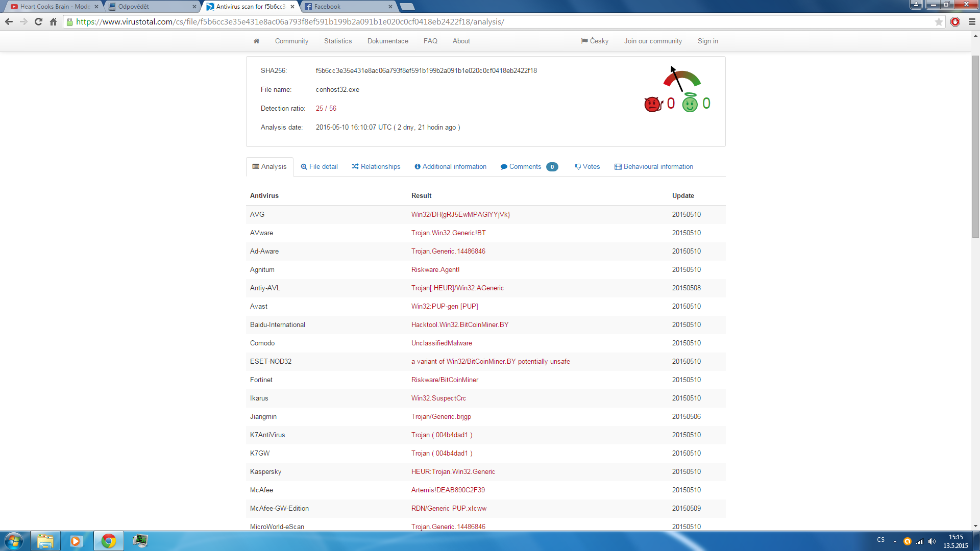Click VirusTotal home icon in navbar
Screen dimensions: 980x551
click(256, 41)
